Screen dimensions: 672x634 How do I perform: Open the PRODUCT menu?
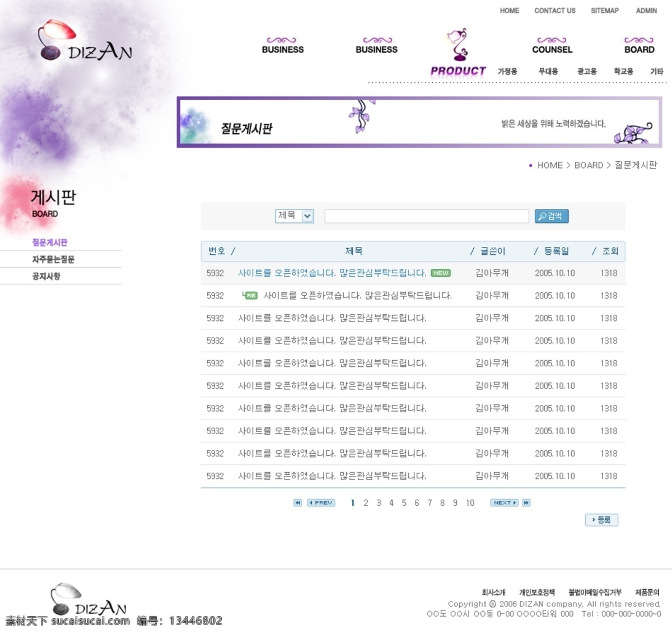pos(458,71)
